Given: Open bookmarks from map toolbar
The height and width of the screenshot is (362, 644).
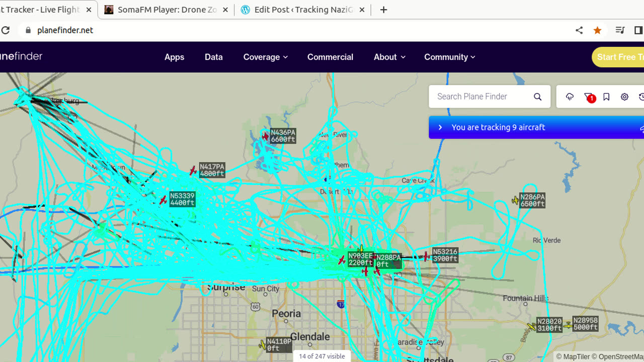Looking at the screenshot, I should point(606,97).
